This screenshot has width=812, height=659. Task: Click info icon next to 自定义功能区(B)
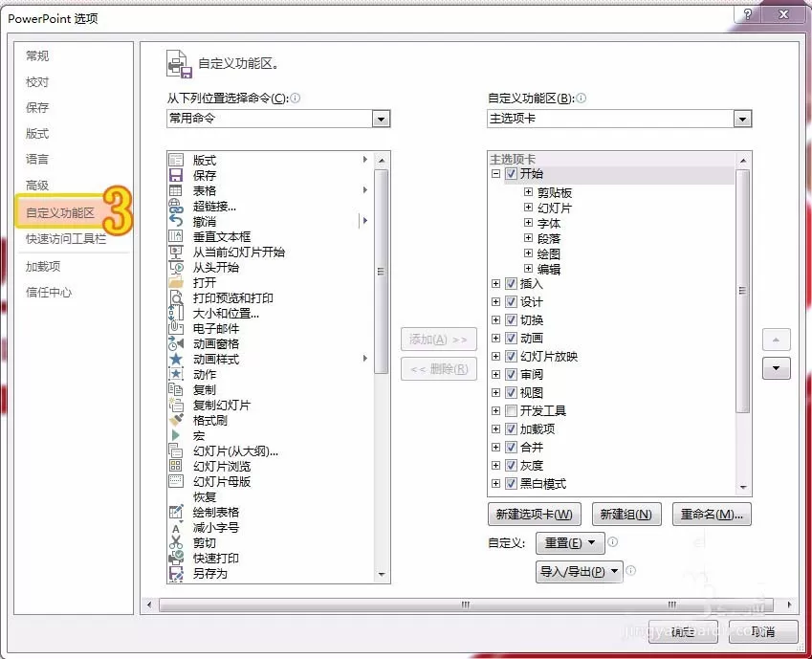click(x=582, y=98)
